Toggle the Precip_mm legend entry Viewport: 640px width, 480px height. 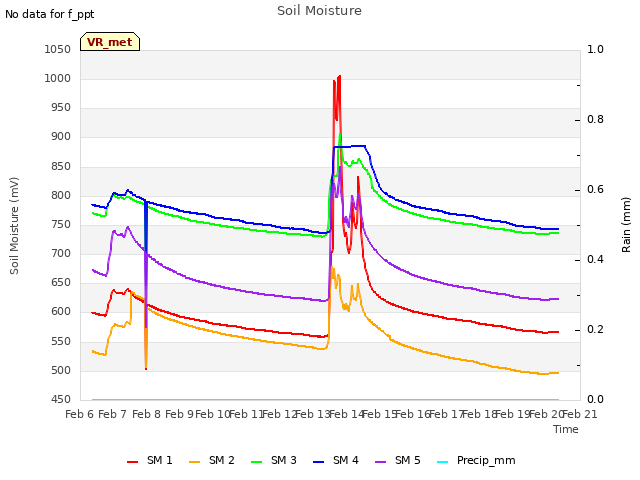coord(476,461)
